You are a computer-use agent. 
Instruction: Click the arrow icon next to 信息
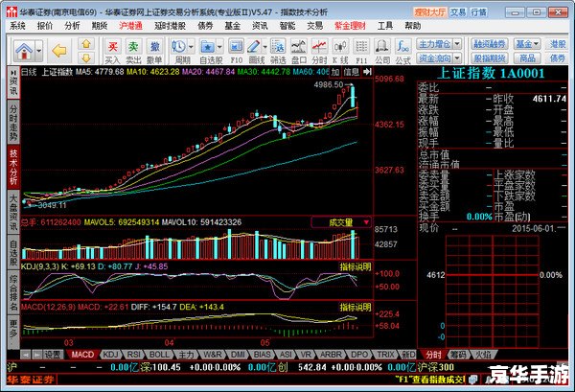367,72
